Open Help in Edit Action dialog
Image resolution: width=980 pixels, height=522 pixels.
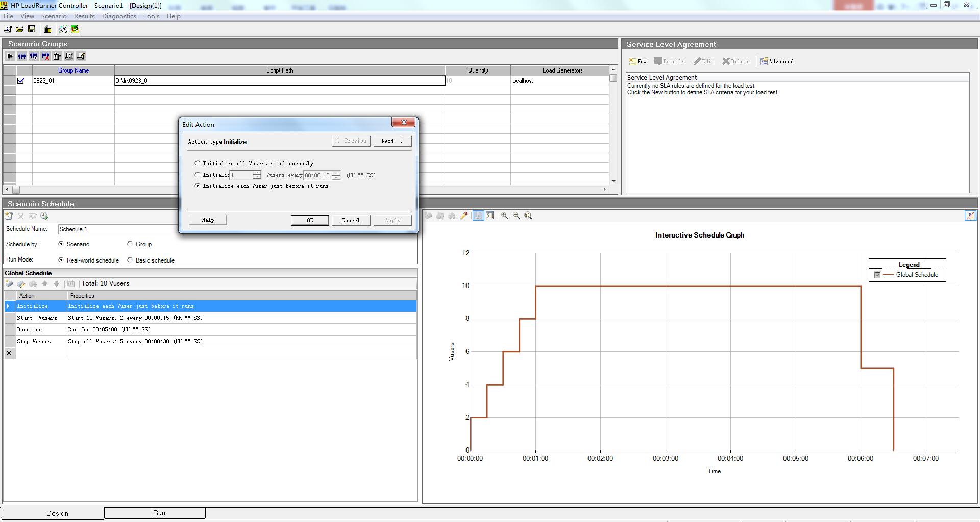click(208, 220)
